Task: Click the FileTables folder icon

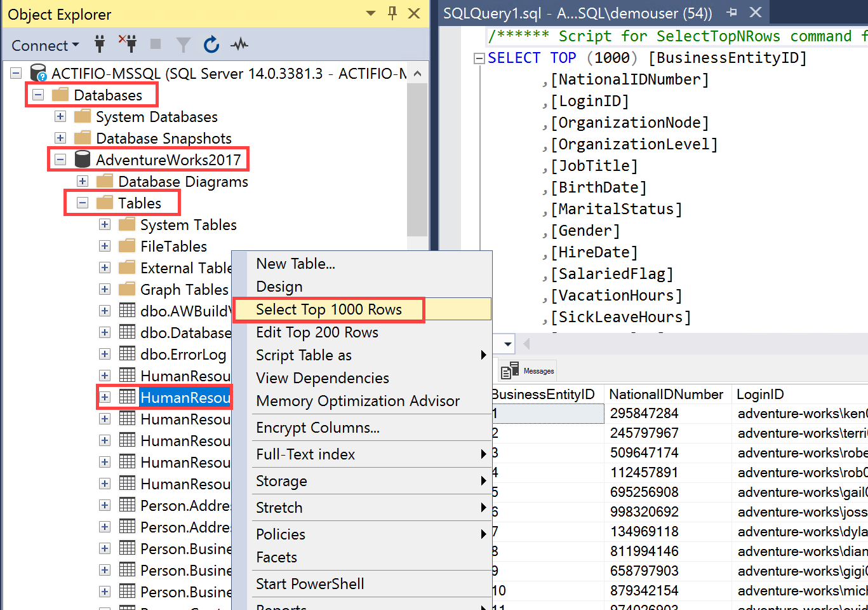Action: point(127,246)
